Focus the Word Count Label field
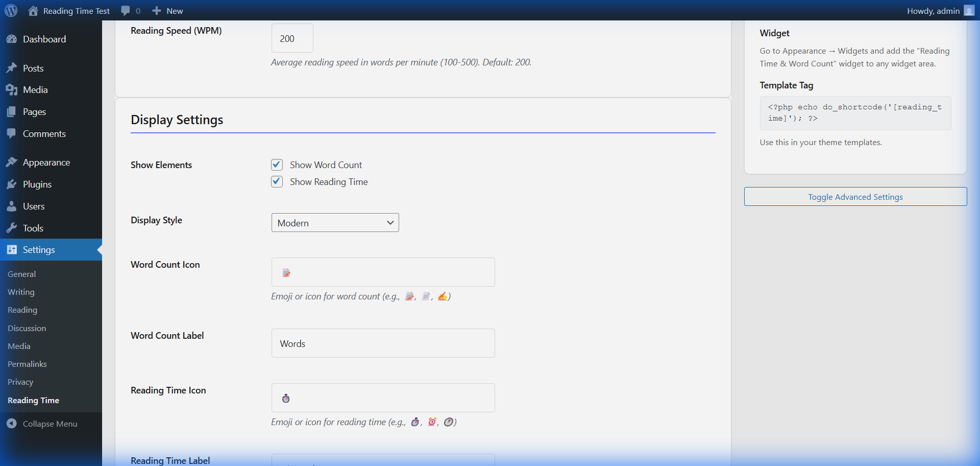The width and height of the screenshot is (980, 466). pyautogui.click(x=383, y=343)
